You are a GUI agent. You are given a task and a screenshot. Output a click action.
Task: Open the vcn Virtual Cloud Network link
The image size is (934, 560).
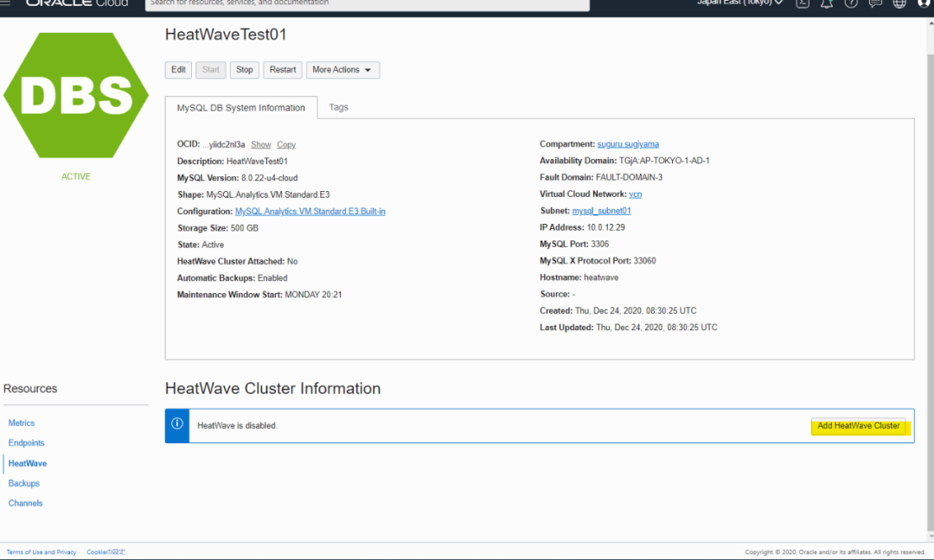click(x=635, y=194)
